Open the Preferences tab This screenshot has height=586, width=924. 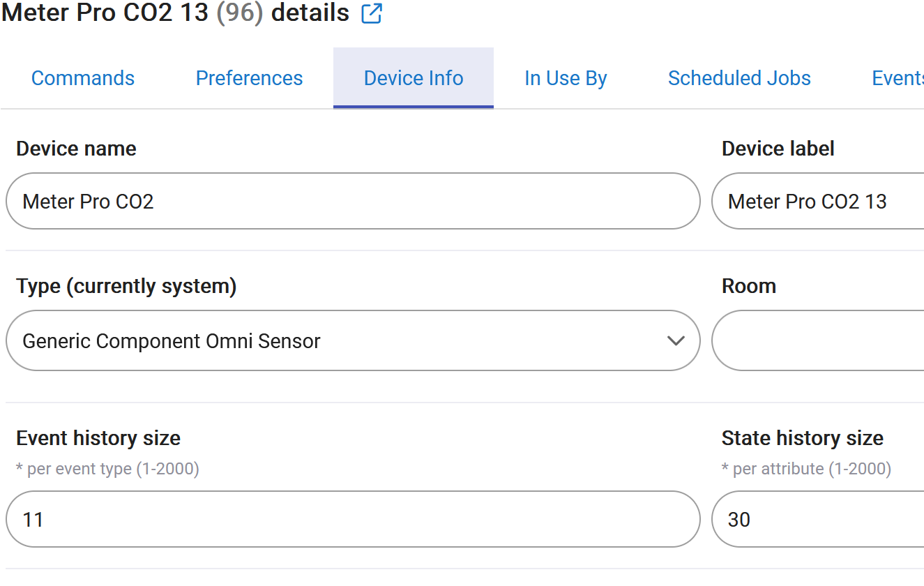(249, 78)
